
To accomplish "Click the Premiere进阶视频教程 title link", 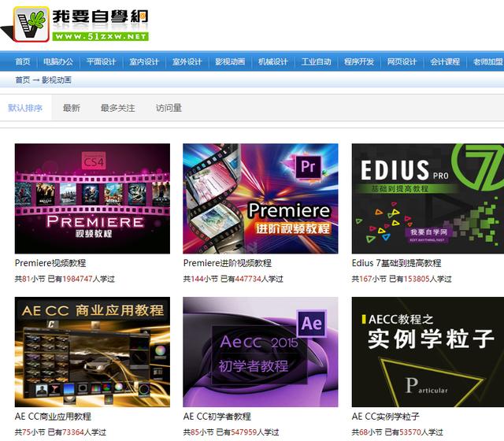I will click(228, 263).
